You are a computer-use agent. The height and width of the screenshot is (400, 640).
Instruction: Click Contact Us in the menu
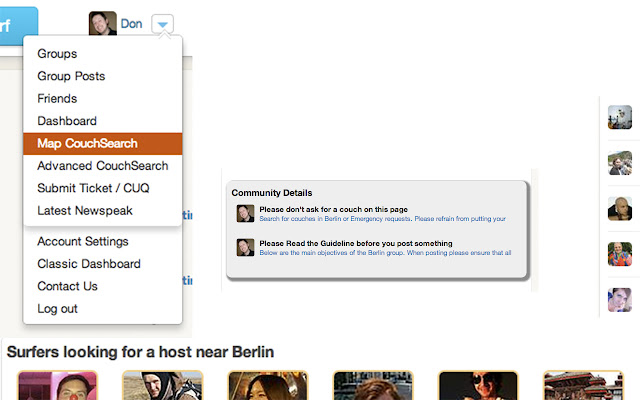click(x=67, y=287)
